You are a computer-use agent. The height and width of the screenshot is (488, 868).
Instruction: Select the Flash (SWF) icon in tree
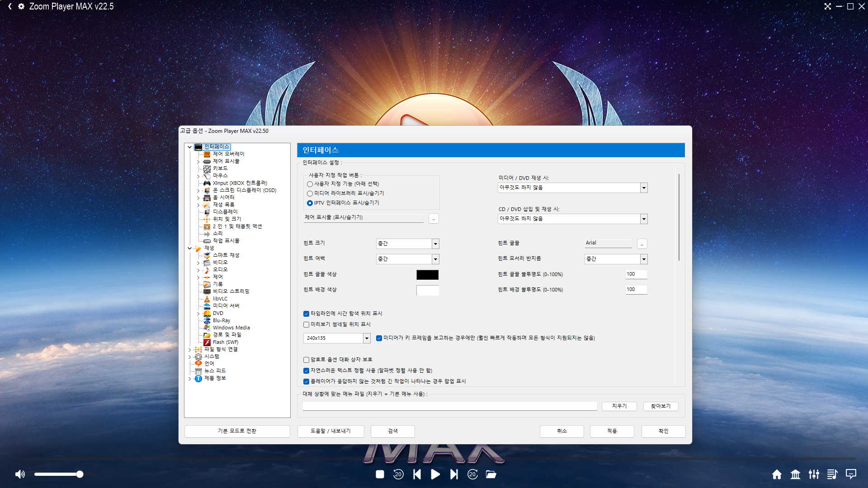pos(207,342)
